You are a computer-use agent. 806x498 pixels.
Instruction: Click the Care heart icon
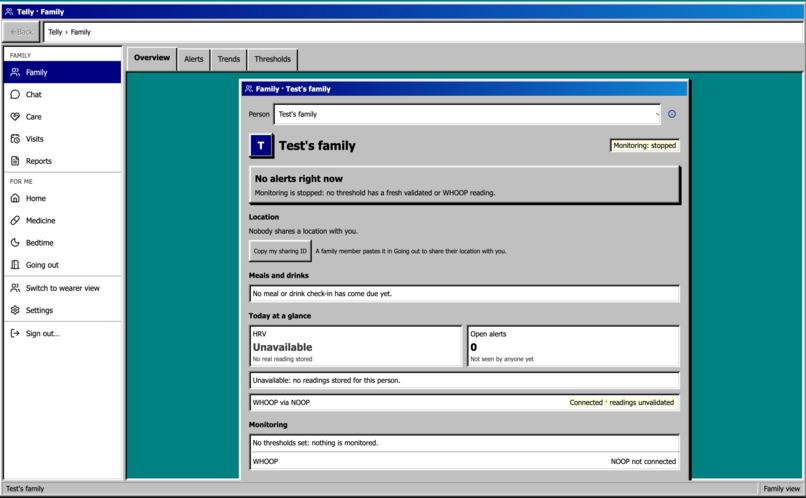tap(15, 117)
